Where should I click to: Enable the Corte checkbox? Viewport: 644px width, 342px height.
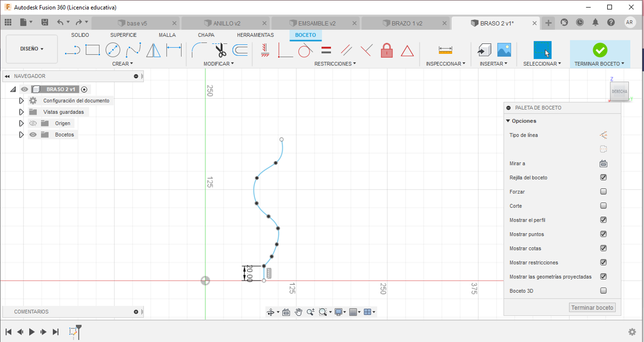pyautogui.click(x=603, y=206)
